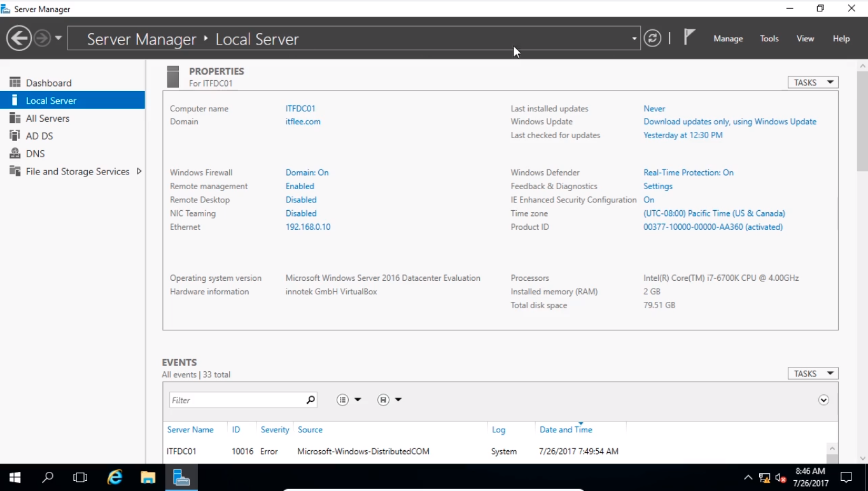The image size is (868, 491).
Task: Open the Events TASKS dropdown
Action: coord(813,374)
